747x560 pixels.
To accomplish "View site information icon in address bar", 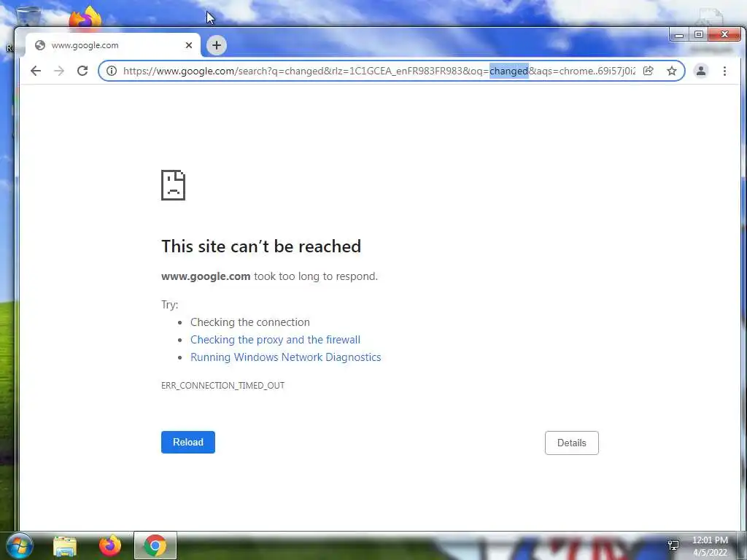I will click(x=112, y=71).
